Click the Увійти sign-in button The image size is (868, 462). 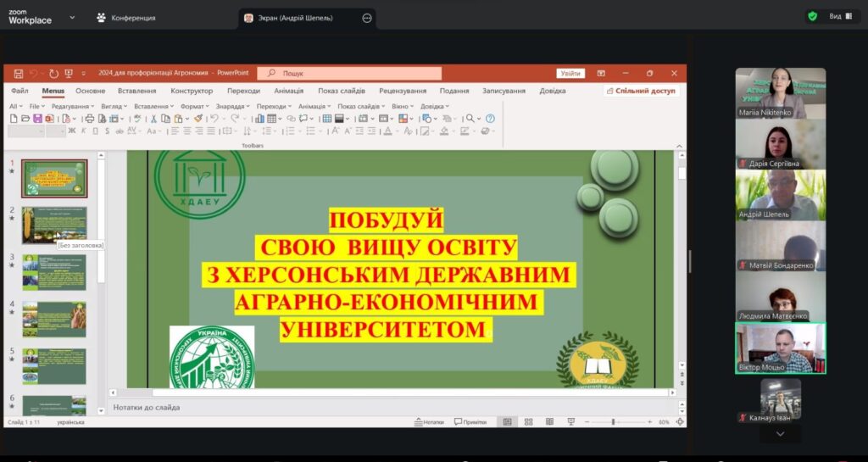(570, 74)
